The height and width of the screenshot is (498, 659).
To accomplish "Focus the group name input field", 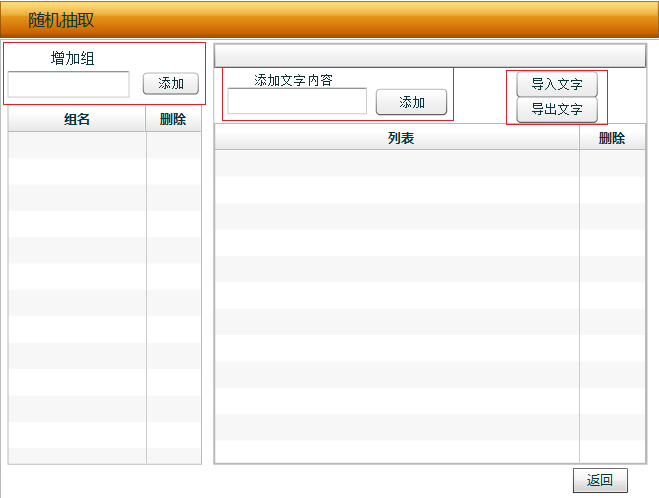I will (x=69, y=84).
